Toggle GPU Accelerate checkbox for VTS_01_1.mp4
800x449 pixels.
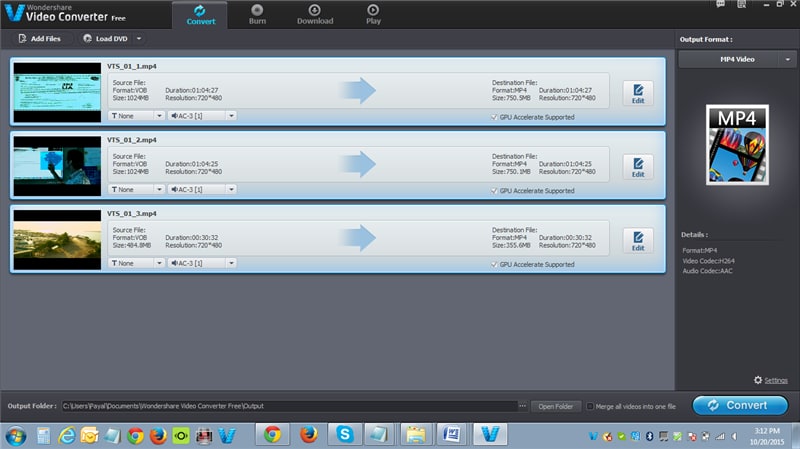point(494,117)
